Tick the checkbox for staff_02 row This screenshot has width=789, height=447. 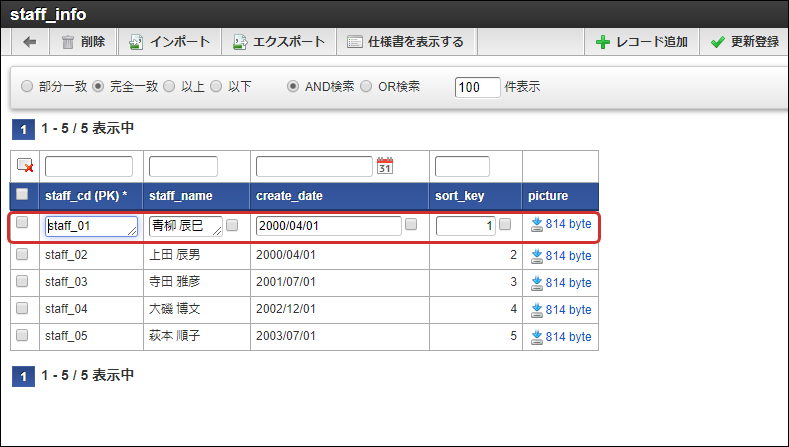(23, 254)
